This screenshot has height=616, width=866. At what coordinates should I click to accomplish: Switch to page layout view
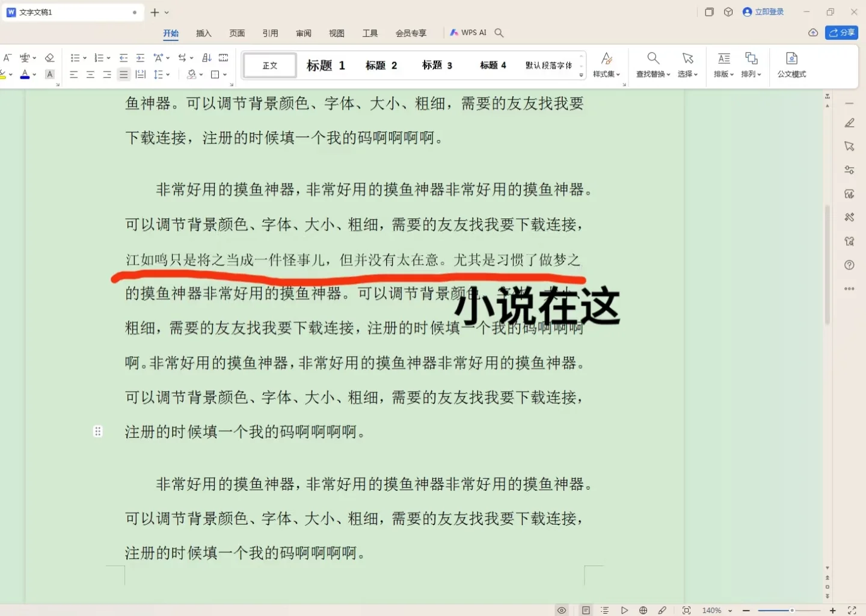point(586,610)
